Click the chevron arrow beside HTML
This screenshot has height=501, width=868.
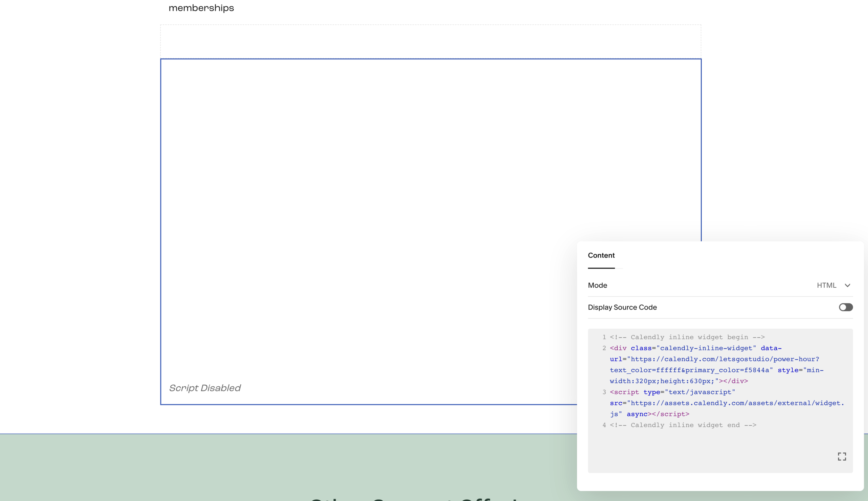(x=847, y=285)
